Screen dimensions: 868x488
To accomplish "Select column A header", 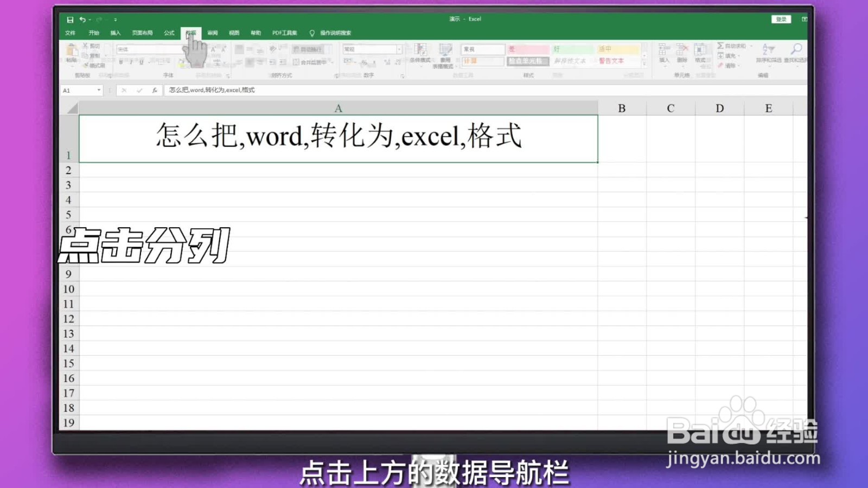I will point(339,108).
